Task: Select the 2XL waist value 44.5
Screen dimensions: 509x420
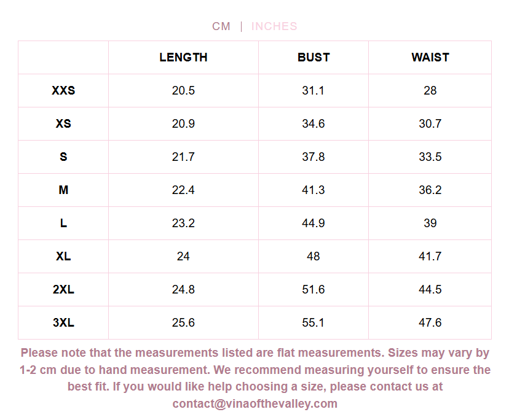Action: (430, 289)
